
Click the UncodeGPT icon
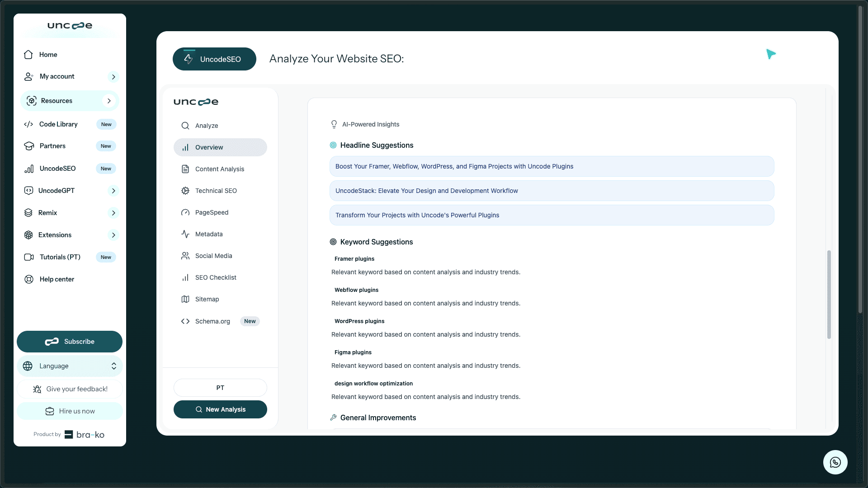point(28,191)
